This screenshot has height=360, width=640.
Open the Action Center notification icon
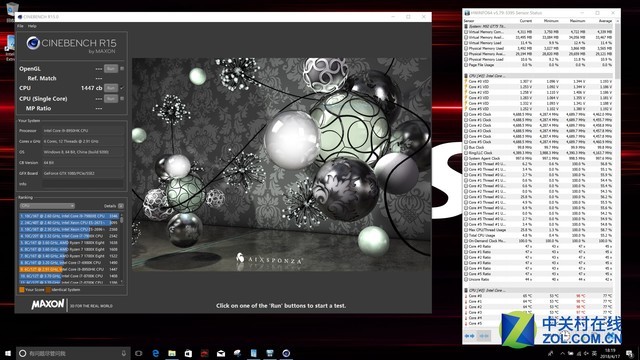click(x=630, y=353)
